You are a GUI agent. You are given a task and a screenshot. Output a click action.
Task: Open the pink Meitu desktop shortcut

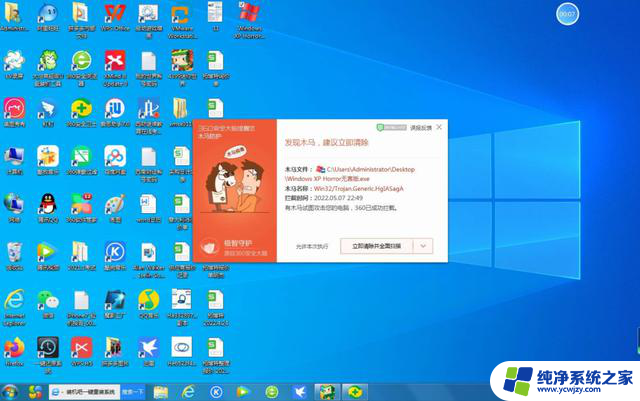14,112
